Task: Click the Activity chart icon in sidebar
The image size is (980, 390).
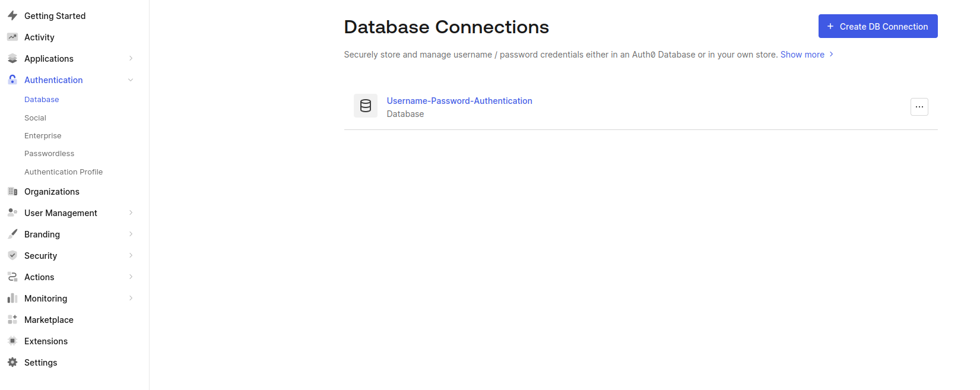Action: point(12,37)
